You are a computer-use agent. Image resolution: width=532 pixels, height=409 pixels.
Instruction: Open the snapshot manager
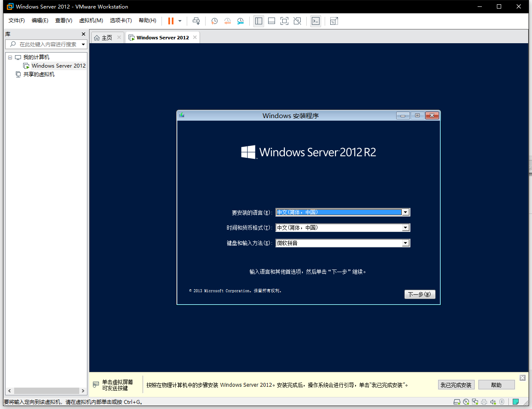pyautogui.click(x=240, y=21)
